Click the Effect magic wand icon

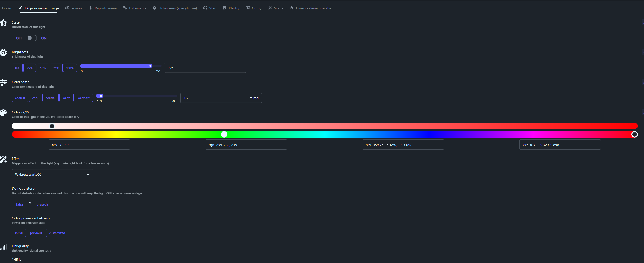click(x=3, y=159)
